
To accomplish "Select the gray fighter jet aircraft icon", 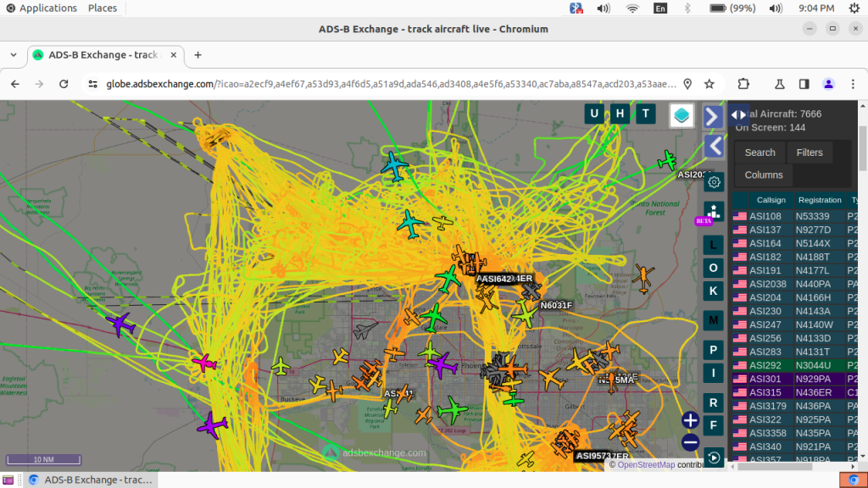I will point(364,330).
